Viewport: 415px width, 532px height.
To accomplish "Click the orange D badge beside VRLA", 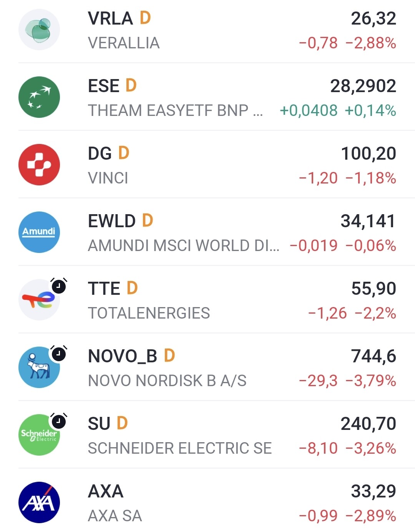I will 145,18.
